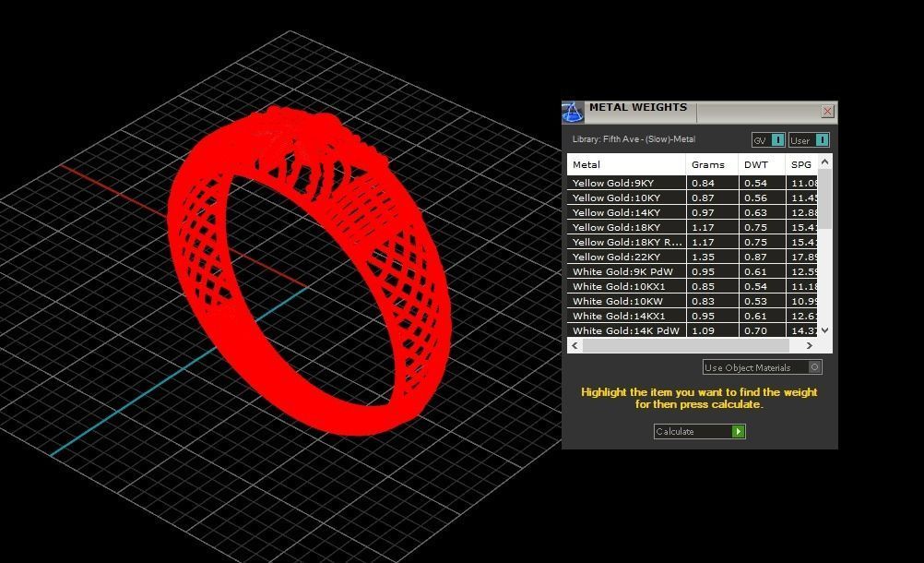Select the White Gold:10KX1 row
This screenshot has height=563, width=924.
pyautogui.click(x=693, y=286)
